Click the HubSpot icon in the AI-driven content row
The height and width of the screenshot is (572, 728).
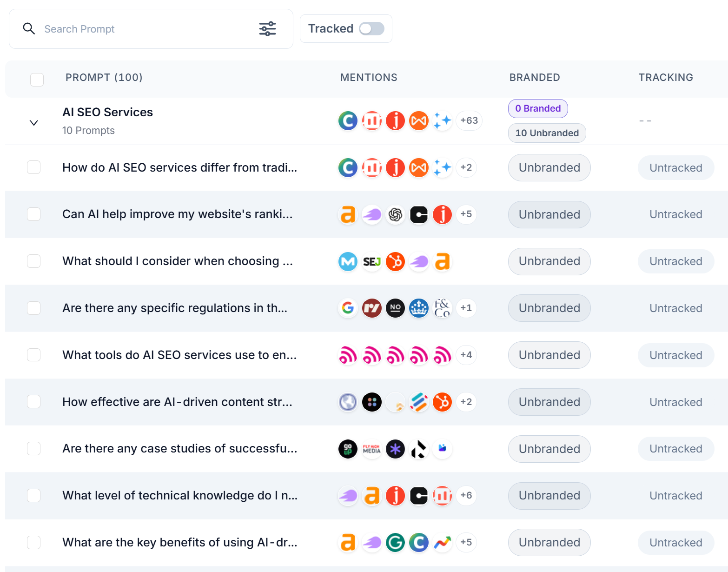[442, 402]
